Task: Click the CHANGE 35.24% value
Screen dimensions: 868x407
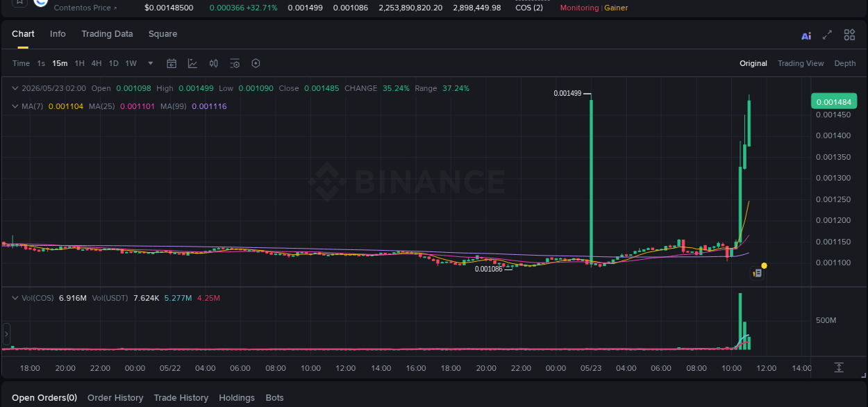Action: click(x=396, y=88)
